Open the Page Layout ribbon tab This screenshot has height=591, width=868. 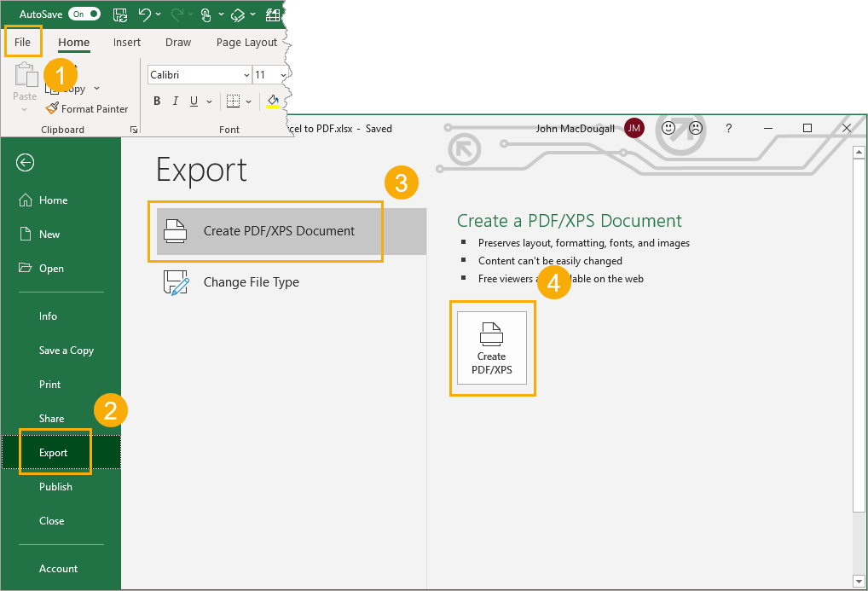coord(246,42)
